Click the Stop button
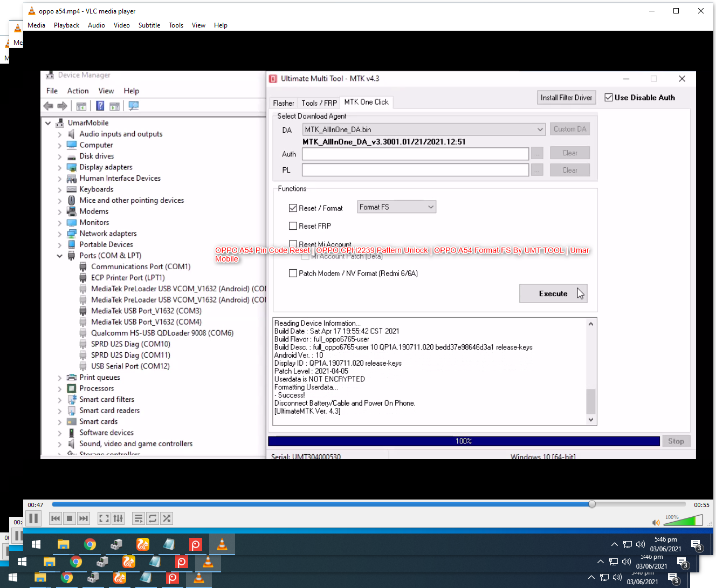The width and height of the screenshot is (716, 588). pyautogui.click(x=676, y=441)
